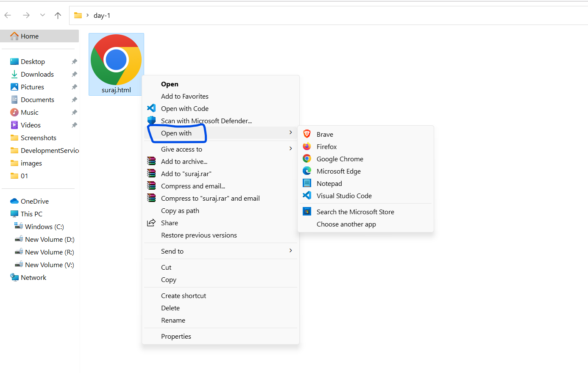Click Add to "suraj.rar" entry
588x373 pixels.
click(220, 174)
